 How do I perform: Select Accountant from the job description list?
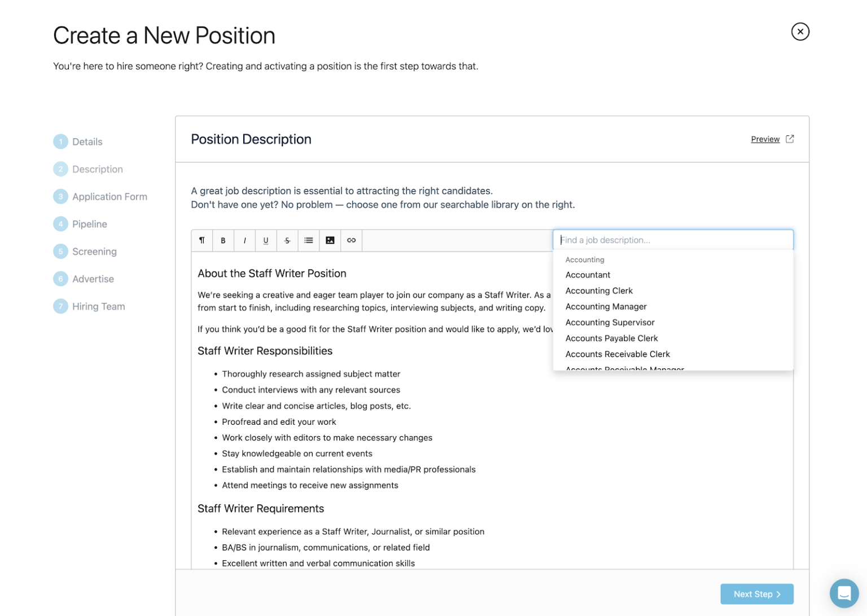[588, 275]
